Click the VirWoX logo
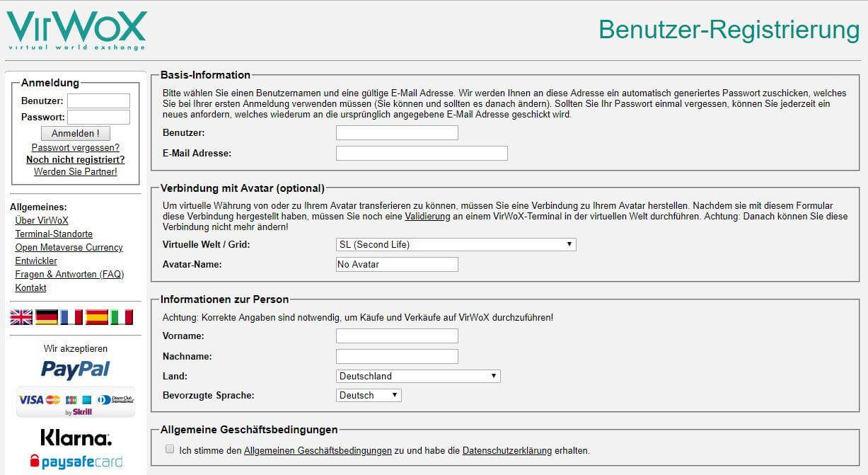 point(76,30)
